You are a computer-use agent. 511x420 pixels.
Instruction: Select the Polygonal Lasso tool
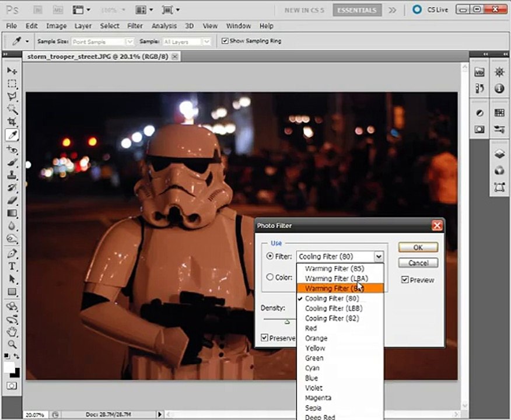12,96
